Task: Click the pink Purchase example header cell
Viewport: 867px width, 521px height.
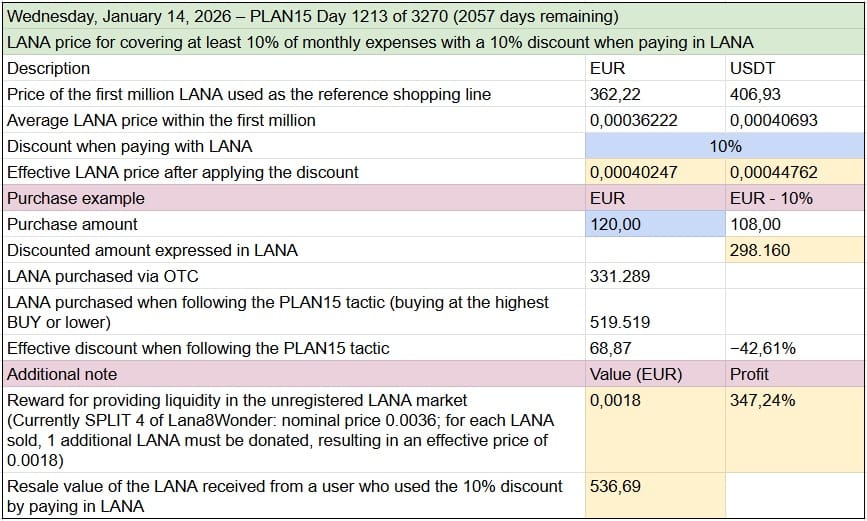Action: point(294,198)
